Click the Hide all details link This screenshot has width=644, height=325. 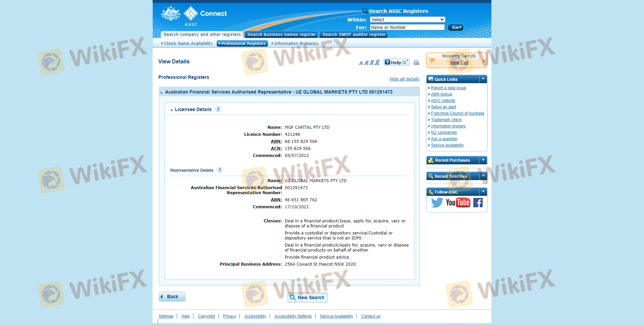pyautogui.click(x=404, y=79)
